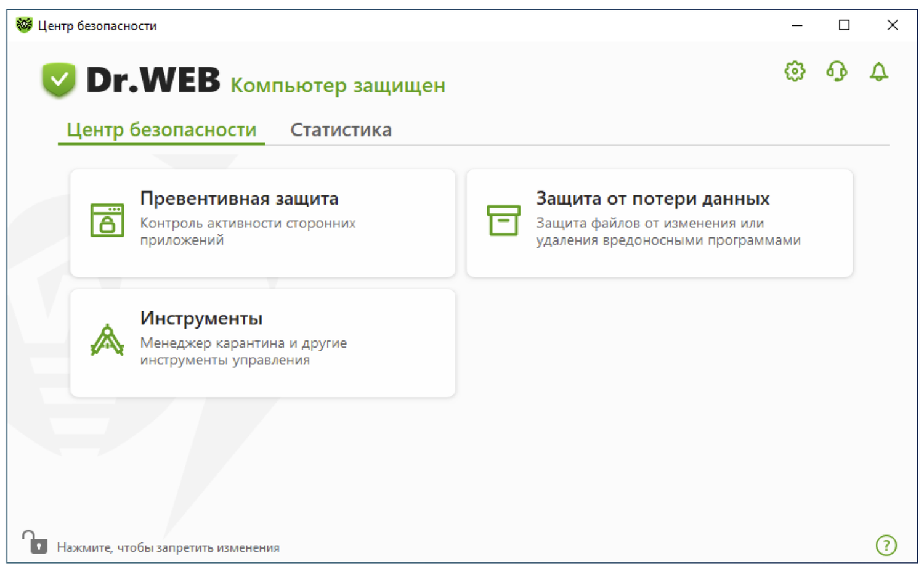Click the Защита от потери данных archive-box icon
The image size is (924, 569).
click(503, 220)
